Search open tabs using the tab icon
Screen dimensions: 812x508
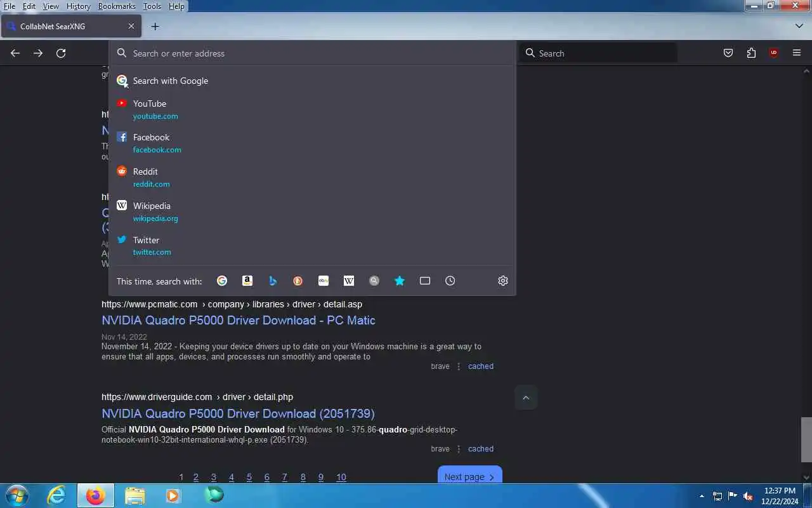click(x=425, y=281)
